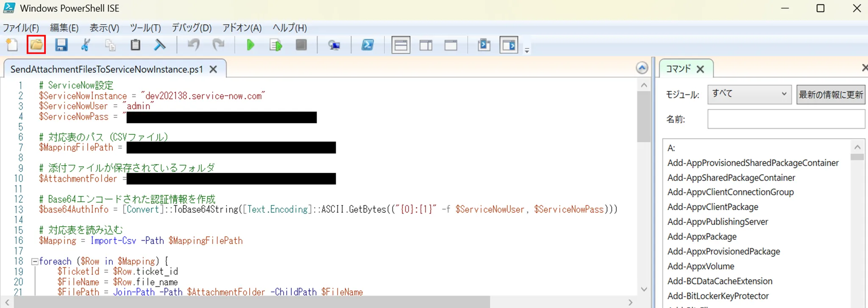This screenshot has width=868, height=308.
Task: Select Add-AppxPackage in command list
Action: [x=702, y=236]
